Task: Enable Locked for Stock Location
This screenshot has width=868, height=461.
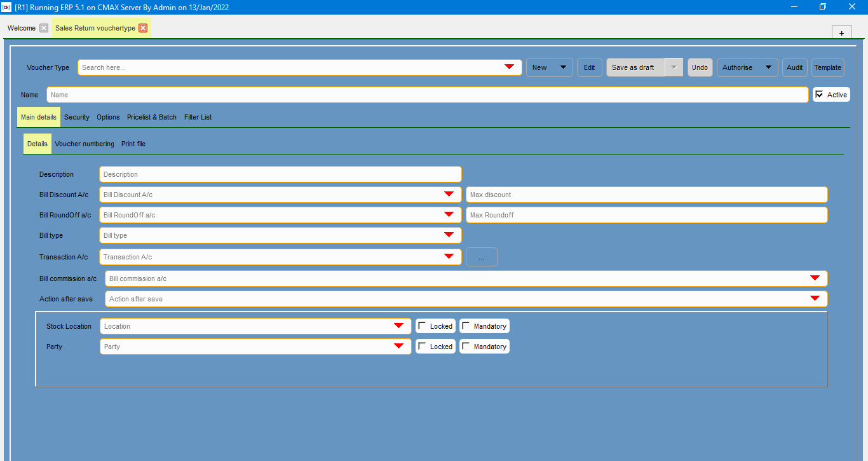Action: 422,326
